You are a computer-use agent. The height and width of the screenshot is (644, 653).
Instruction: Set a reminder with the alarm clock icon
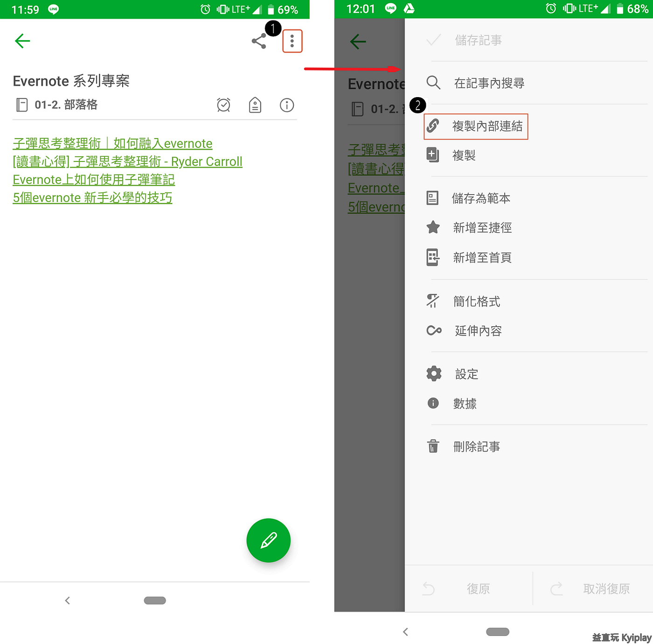tap(224, 105)
